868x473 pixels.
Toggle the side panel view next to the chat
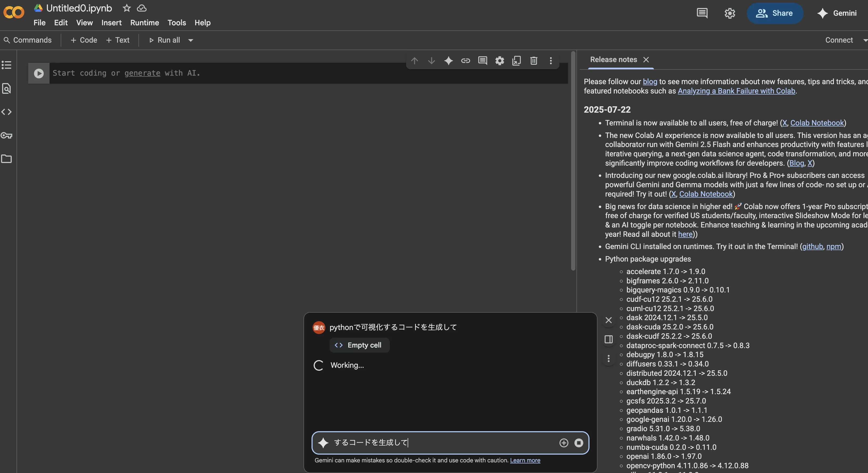click(x=609, y=340)
